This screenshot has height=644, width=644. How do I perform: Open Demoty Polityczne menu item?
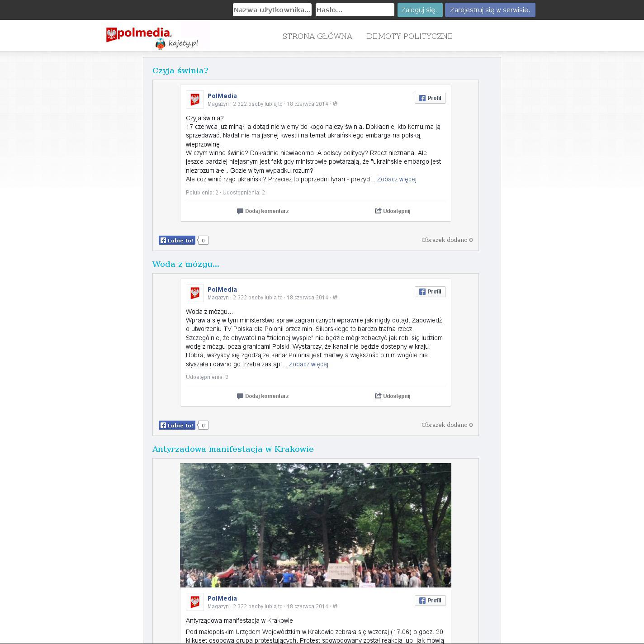(409, 36)
